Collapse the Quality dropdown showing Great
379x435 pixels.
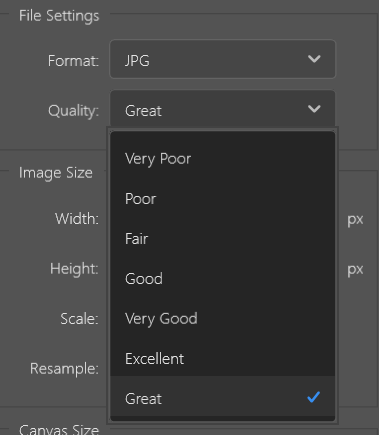tap(222, 109)
